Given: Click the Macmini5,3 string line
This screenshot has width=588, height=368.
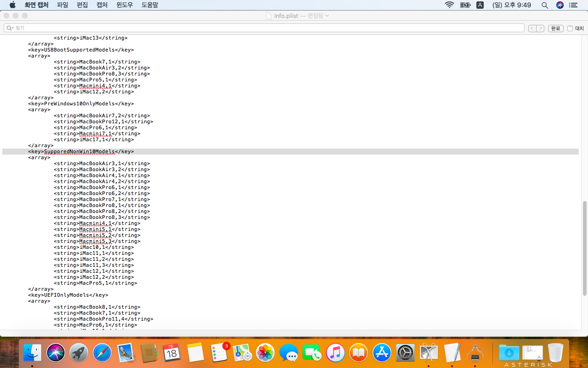Looking at the screenshot, I should (x=97, y=241).
